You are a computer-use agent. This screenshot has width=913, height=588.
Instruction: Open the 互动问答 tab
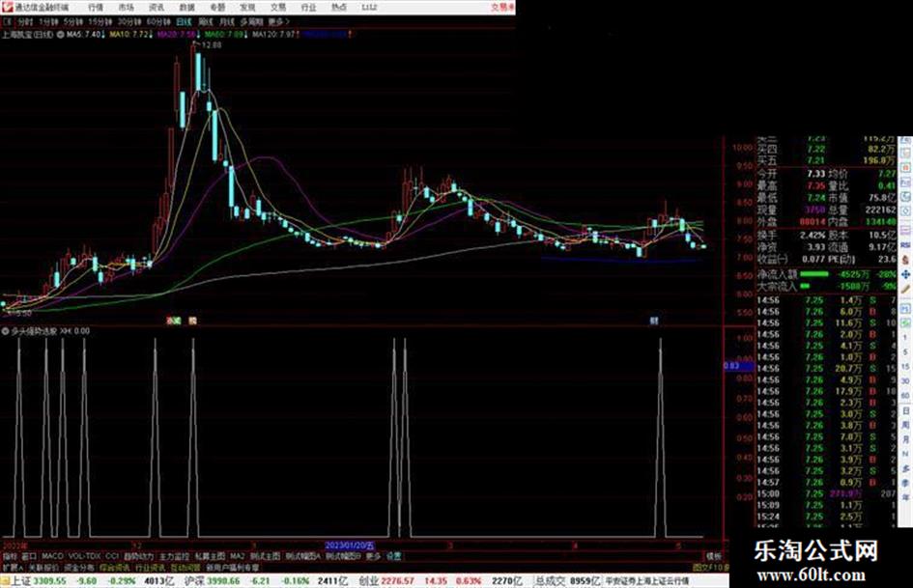point(185,567)
